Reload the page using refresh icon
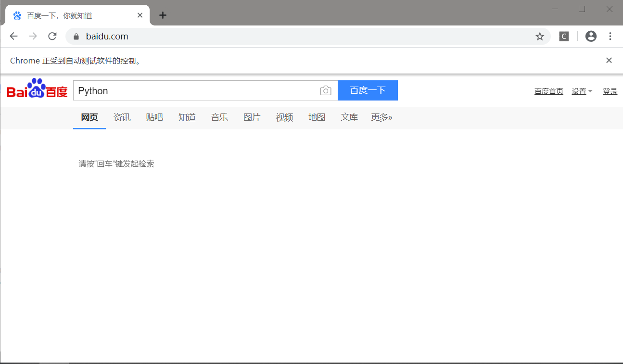The width and height of the screenshot is (623, 364). point(52,36)
